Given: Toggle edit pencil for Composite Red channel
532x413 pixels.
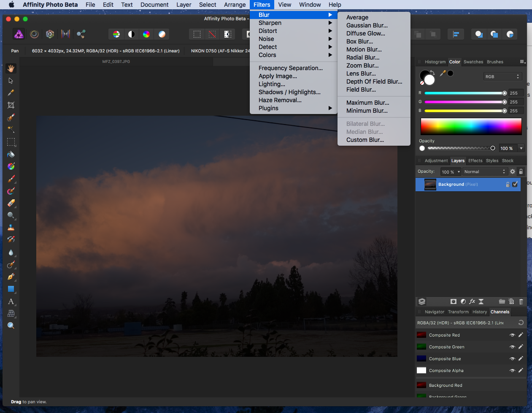Looking at the screenshot, I should [x=521, y=335].
